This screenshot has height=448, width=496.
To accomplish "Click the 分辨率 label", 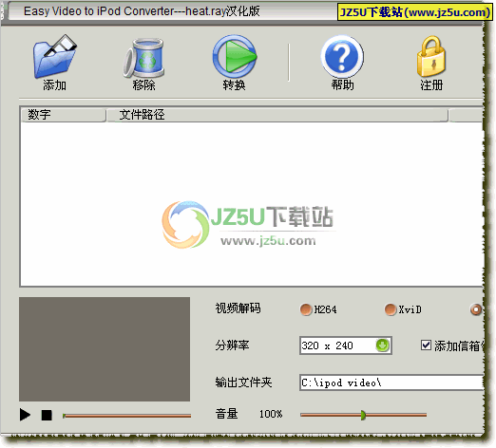I will (232, 345).
